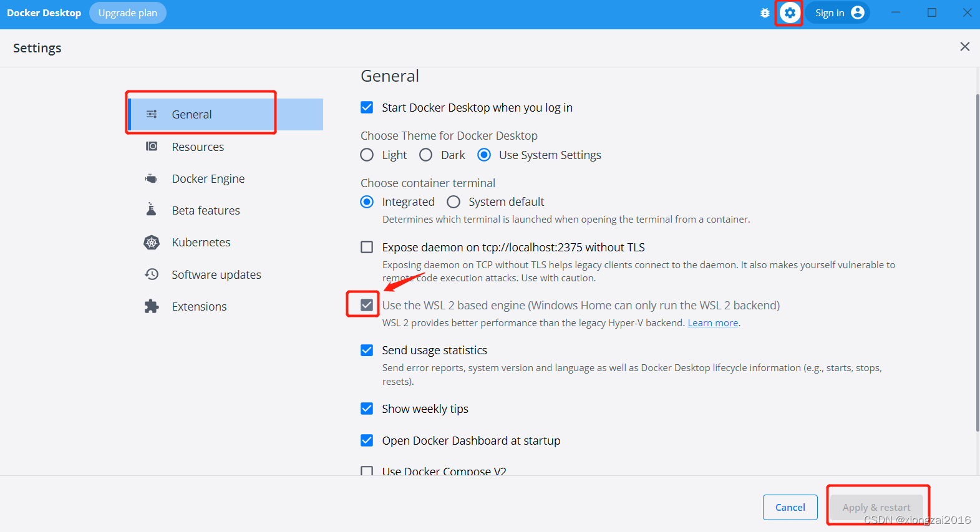The image size is (980, 532).
Task: Click the General sliders icon in the sidebar
Action: 152,114
